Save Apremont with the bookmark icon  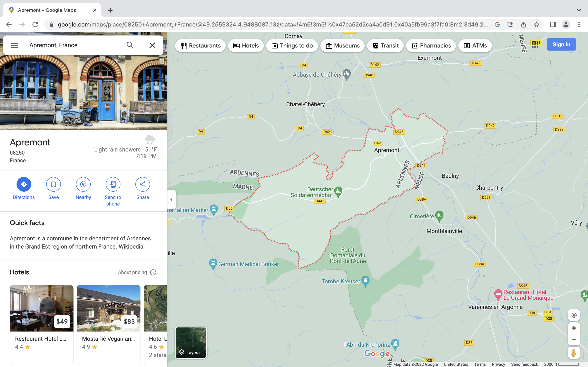pyautogui.click(x=53, y=184)
